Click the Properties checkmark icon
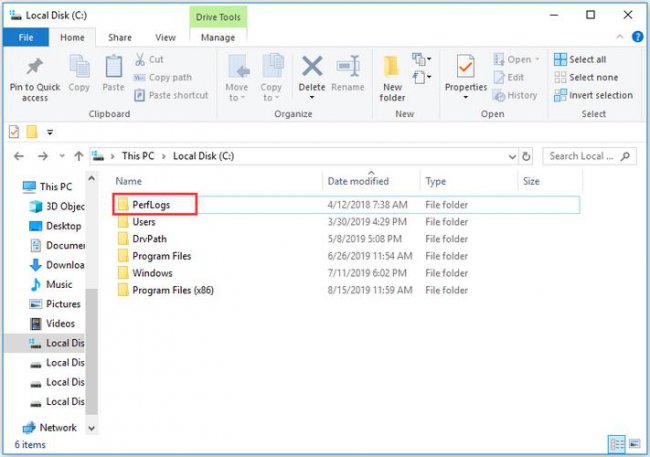Image resolution: width=650 pixels, height=457 pixels. pyautogui.click(x=466, y=66)
